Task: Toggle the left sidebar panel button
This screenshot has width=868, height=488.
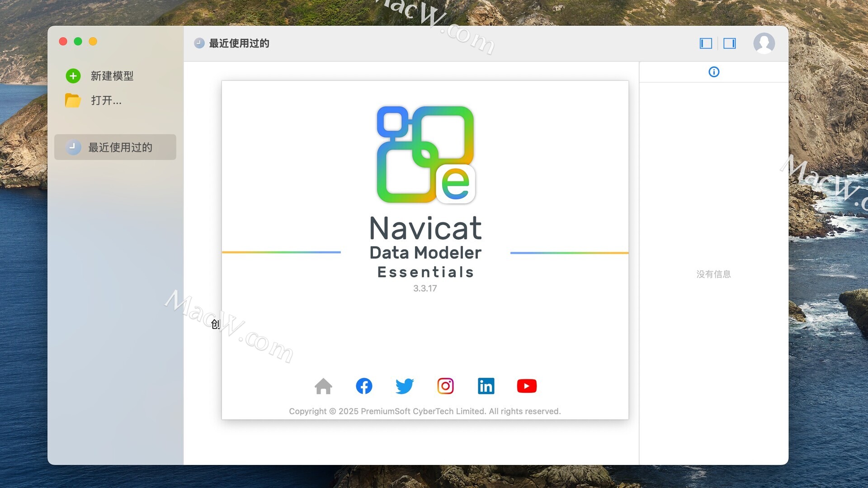Action: coord(706,43)
